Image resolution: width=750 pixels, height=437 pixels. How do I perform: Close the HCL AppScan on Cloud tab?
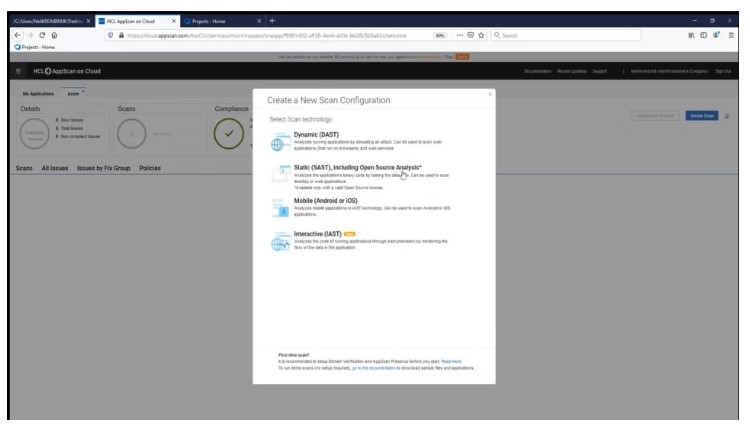(x=174, y=21)
